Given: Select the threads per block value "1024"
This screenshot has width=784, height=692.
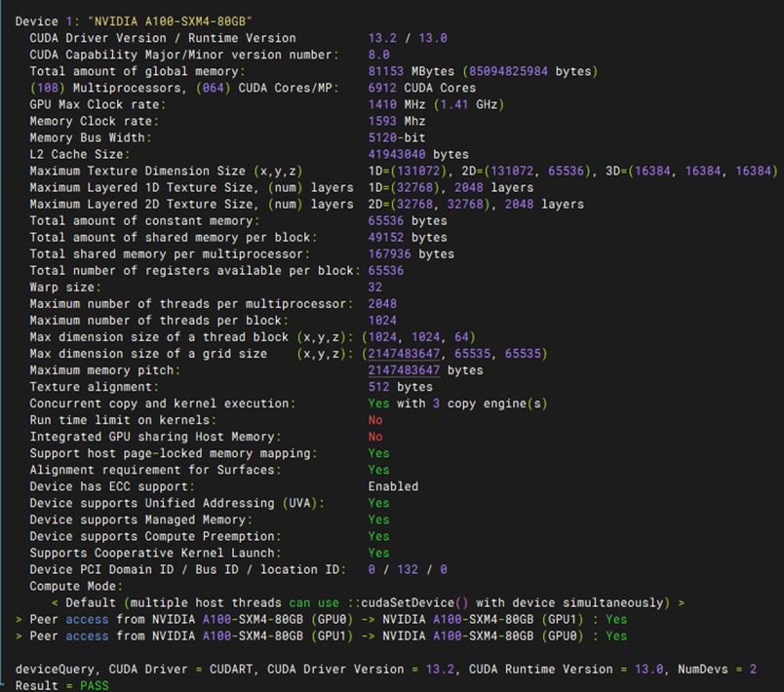Looking at the screenshot, I should tap(382, 320).
